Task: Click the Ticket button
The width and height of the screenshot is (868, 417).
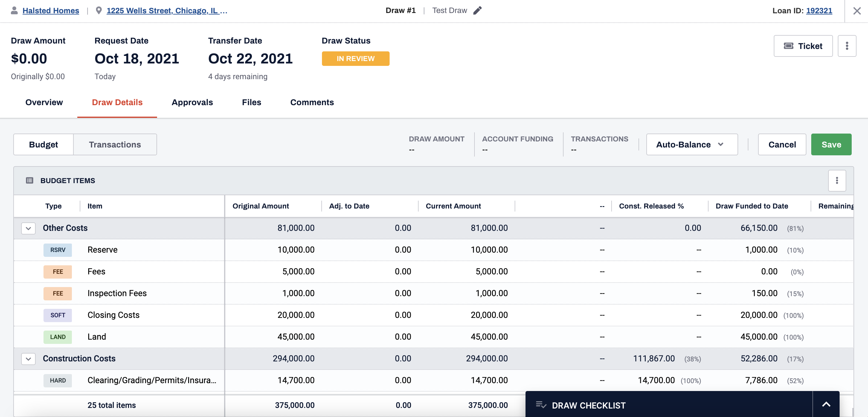Action: (x=803, y=46)
